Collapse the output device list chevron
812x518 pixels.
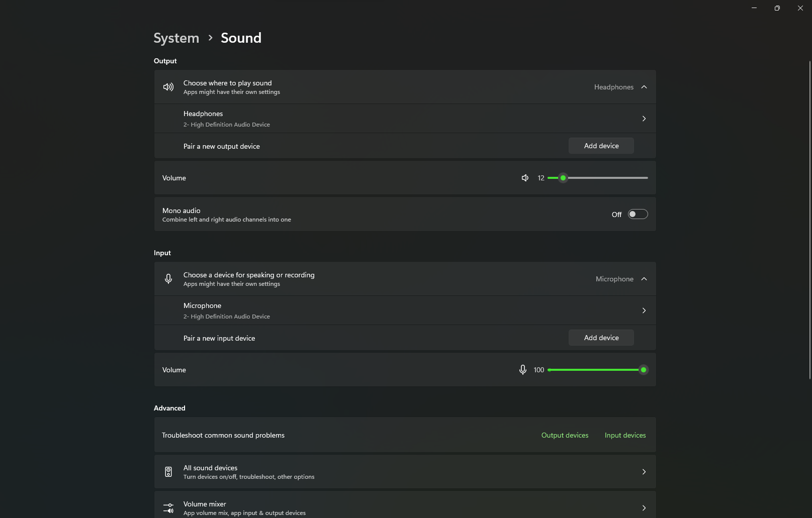coord(644,87)
